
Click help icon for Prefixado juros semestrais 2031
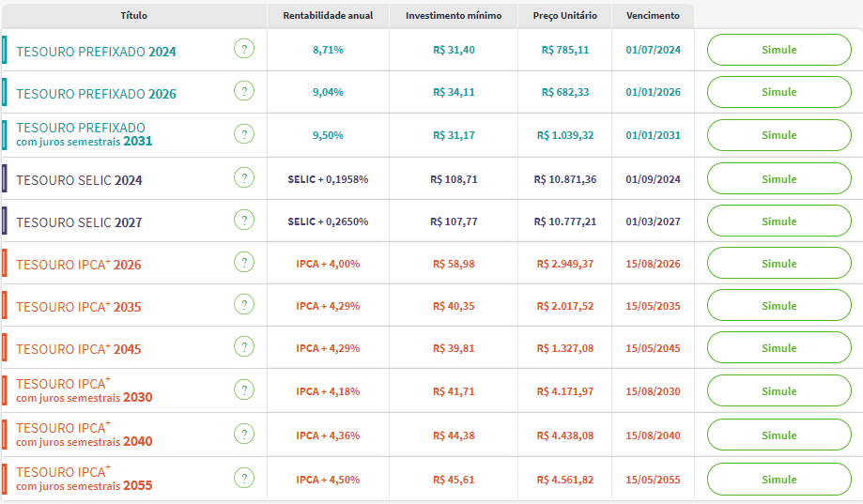(x=244, y=135)
